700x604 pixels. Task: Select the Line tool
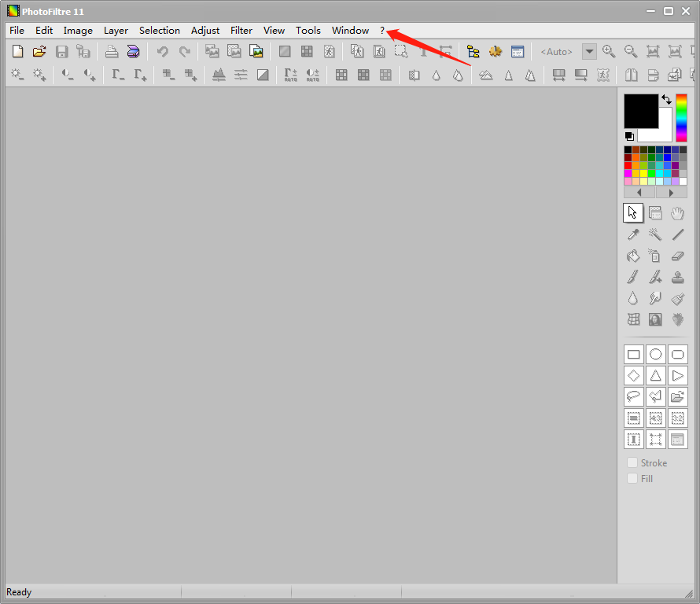click(x=678, y=234)
